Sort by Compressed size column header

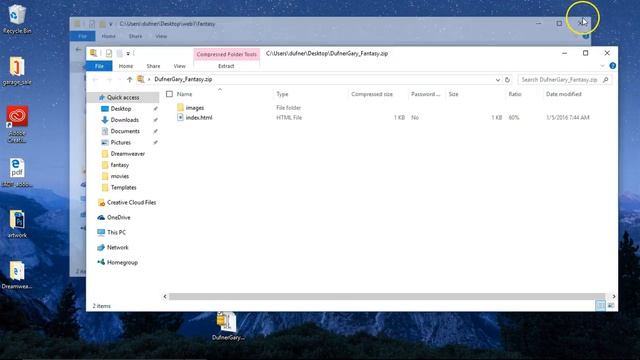pos(372,94)
